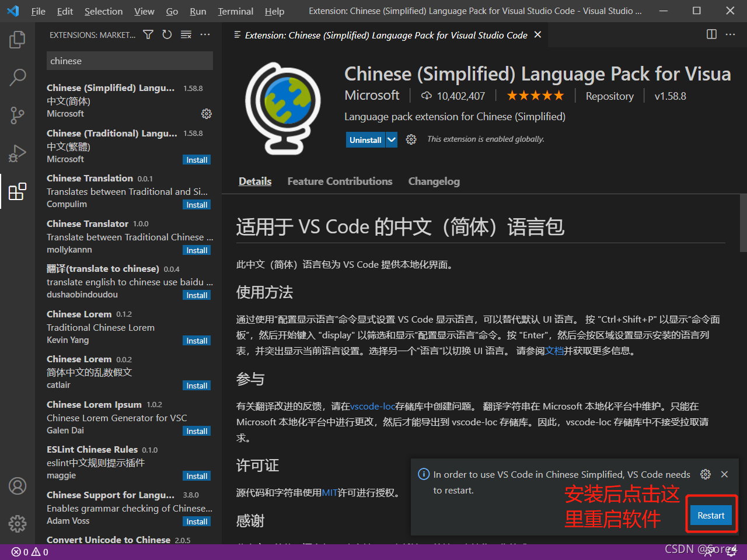Click the install count cloud icon

pyautogui.click(x=427, y=96)
